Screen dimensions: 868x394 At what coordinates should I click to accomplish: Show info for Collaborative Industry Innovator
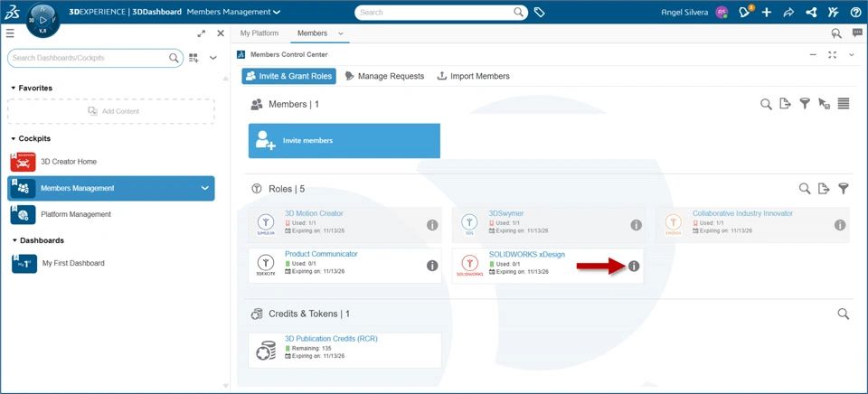pyautogui.click(x=840, y=225)
